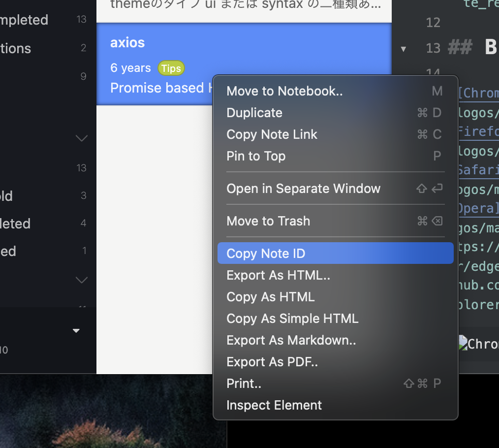Choose Export As Markdown.. entry
The image size is (499, 448).
336,340
